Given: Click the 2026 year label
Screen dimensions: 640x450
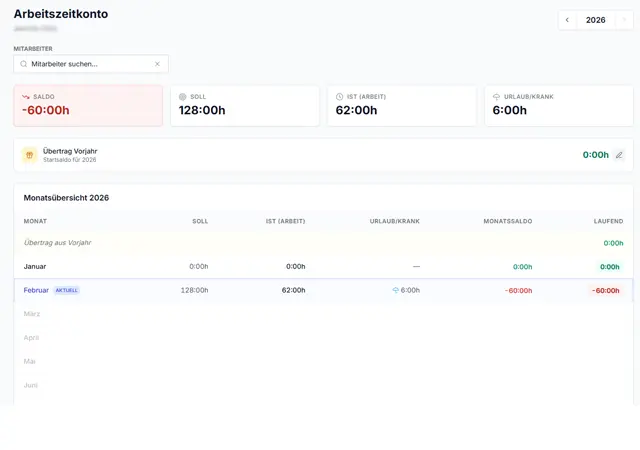Looking at the screenshot, I should (596, 20).
